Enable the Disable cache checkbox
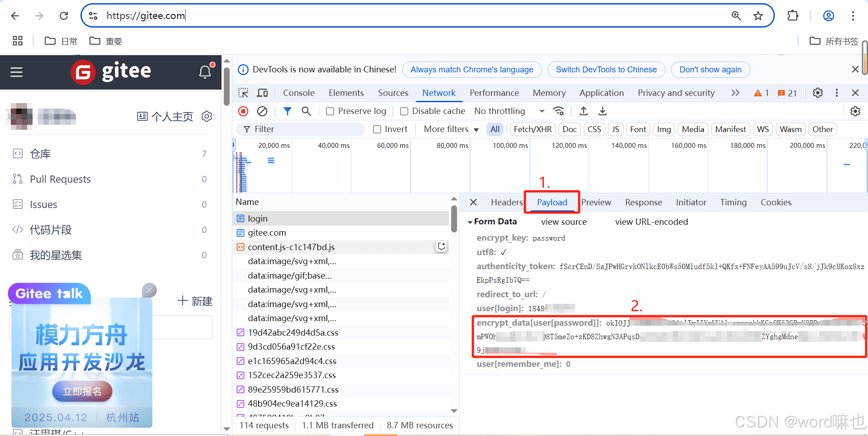The height and width of the screenshot is (436, 868). tap(404, 111)
